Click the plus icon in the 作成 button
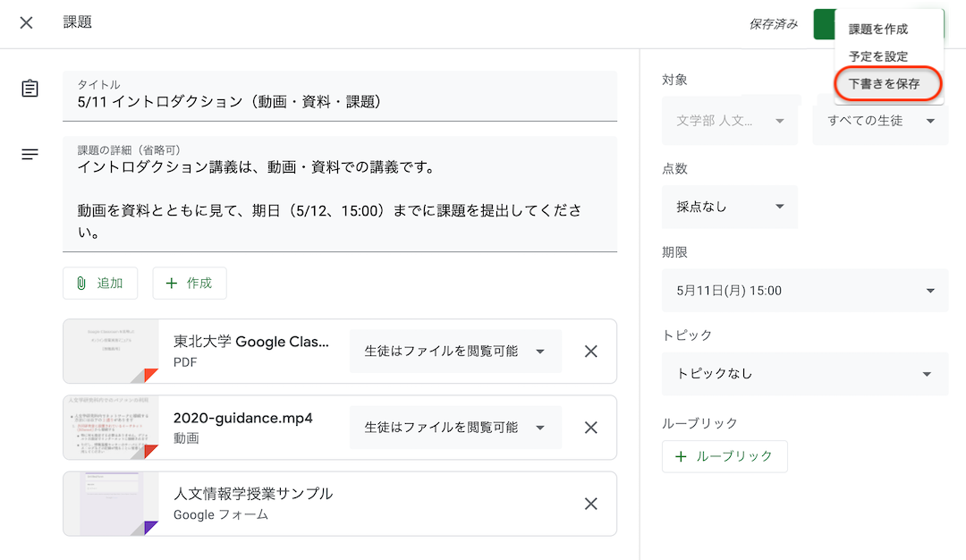Image resolution: width=966 pixels, height=560 pixels. pyautogui.click(x=171, y=284)
